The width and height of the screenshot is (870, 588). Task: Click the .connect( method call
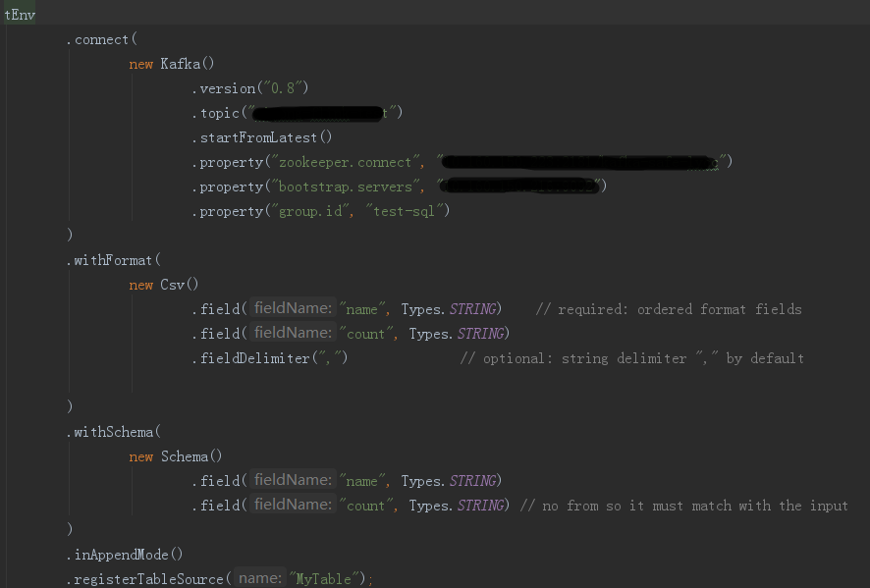102,39
